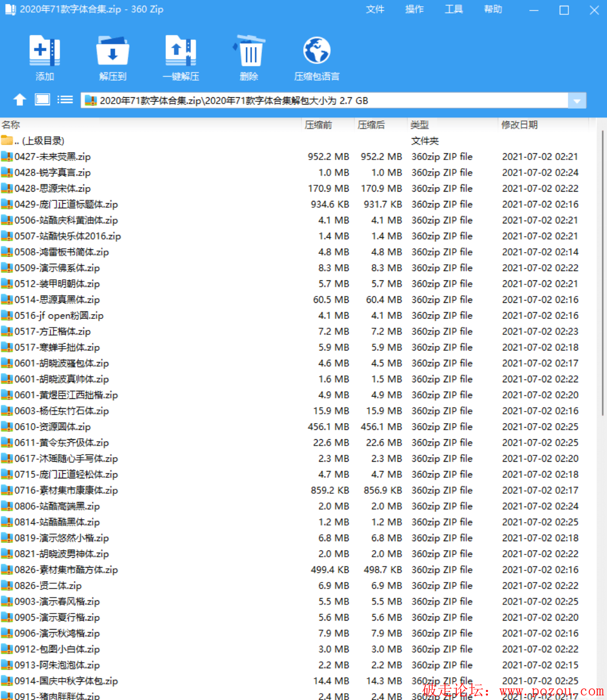The image size is (607, 700).
Task: Select the file 0903-演示春风楷.zip
Action: pos(57,602)
